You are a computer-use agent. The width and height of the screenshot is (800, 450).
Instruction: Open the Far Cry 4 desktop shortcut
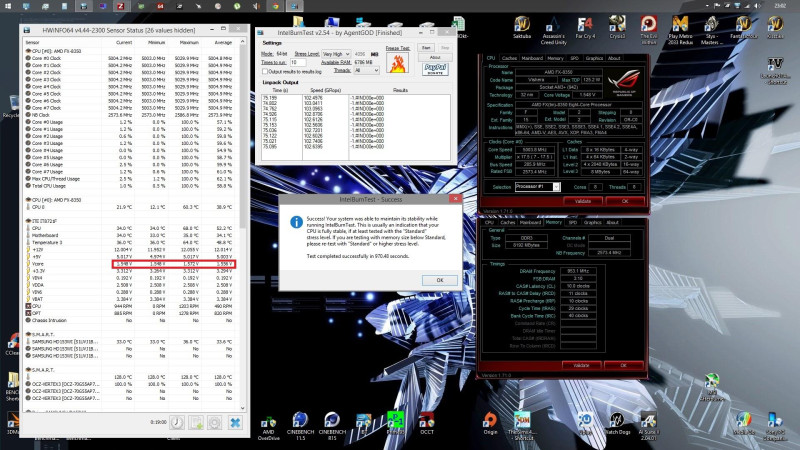point(585,28)
